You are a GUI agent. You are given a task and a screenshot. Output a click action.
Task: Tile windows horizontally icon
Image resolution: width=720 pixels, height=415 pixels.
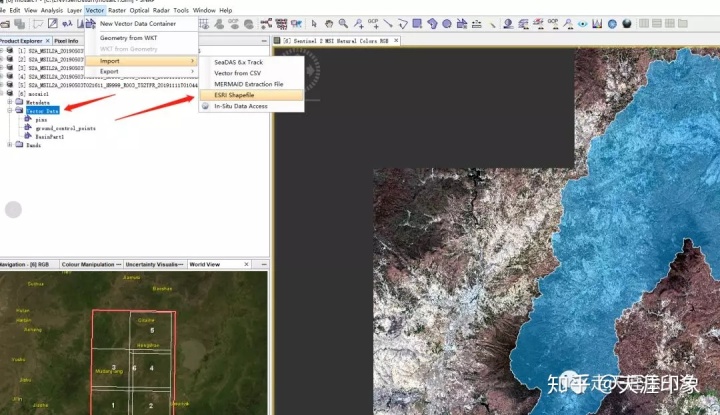[657, 23]
